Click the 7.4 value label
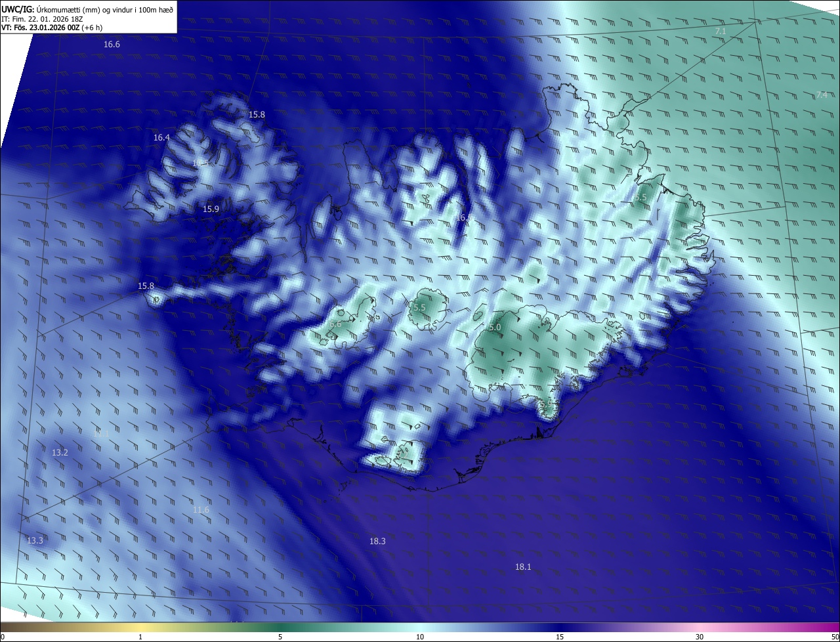This screenshot has height=642, width=840. tap(822, 95)
